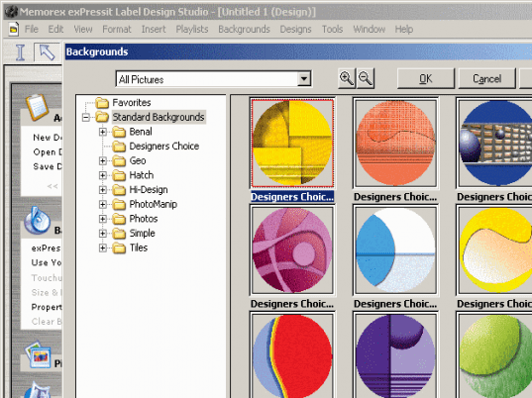Click the CD disc sidebar icon

click(x=37, y=221)
